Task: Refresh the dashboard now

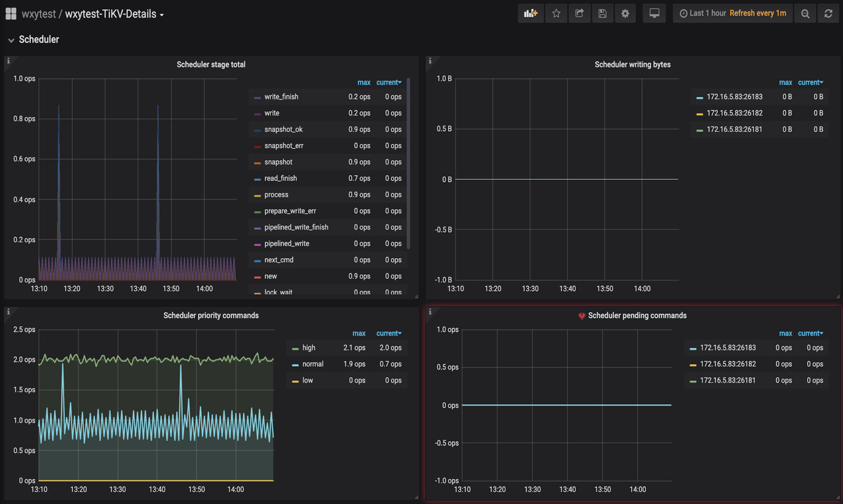Action: coord(828,13)
